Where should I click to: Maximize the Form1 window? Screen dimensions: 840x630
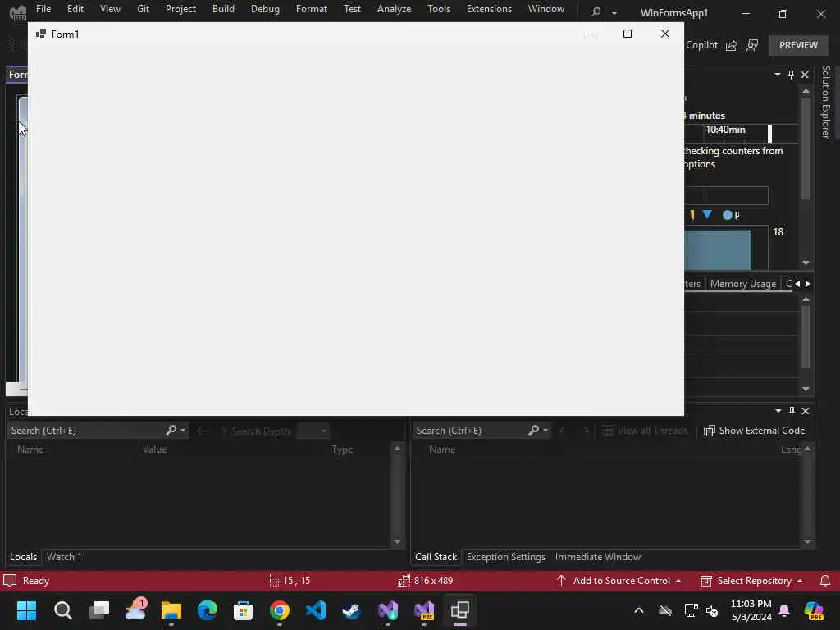628,34
